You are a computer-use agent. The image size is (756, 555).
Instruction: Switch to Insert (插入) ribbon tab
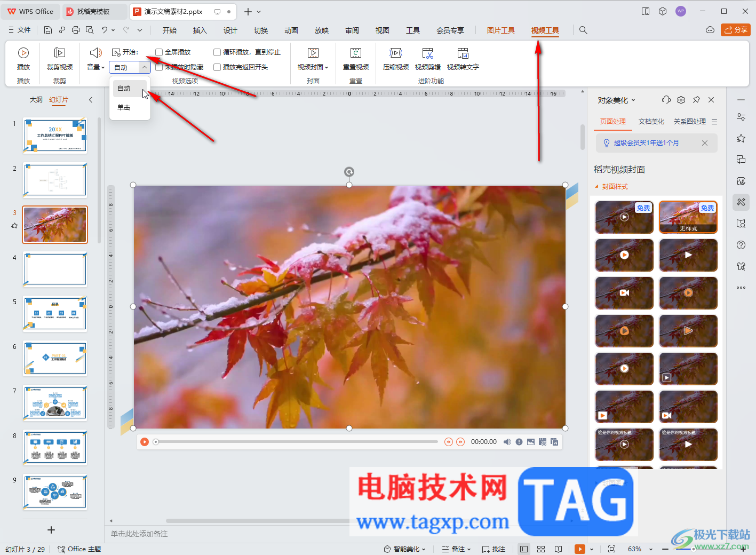pyautogui.click(x=200, y=30)
